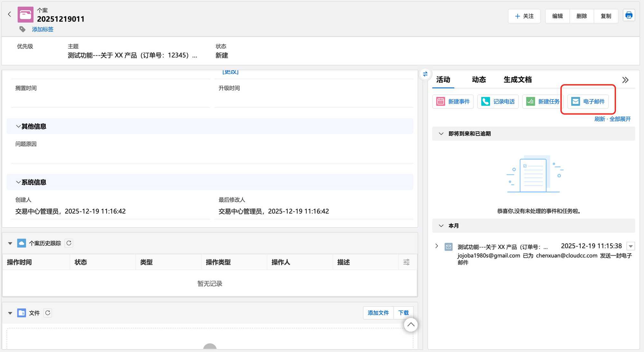Click the scroll-to-top arrow button
Image resolution: width=644 pixels, height=352 pixels.
pyautogui.click(x=411, y=325)
